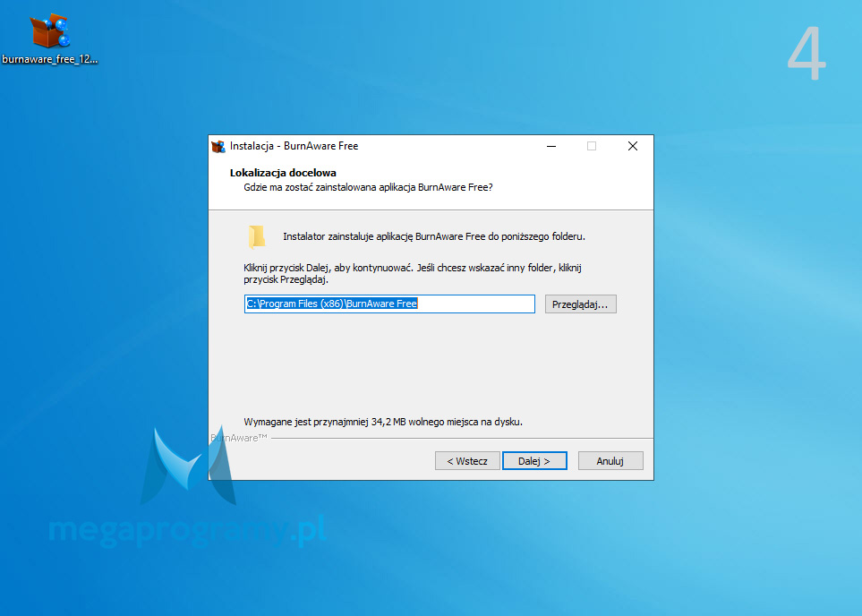Click the 'Instalacja - BurnAware Free' title text
Screen dimensions: 862x616
(294, 146)
